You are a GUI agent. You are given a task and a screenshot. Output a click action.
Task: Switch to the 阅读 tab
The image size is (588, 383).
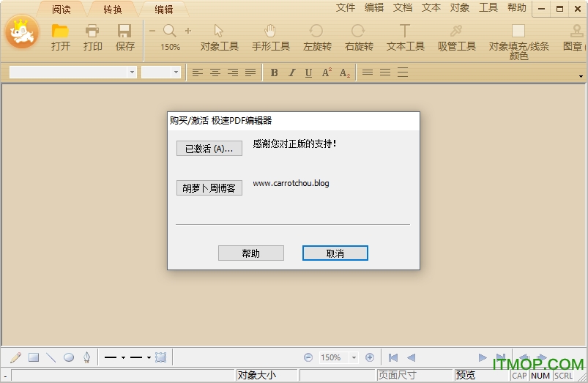(61, 10)
